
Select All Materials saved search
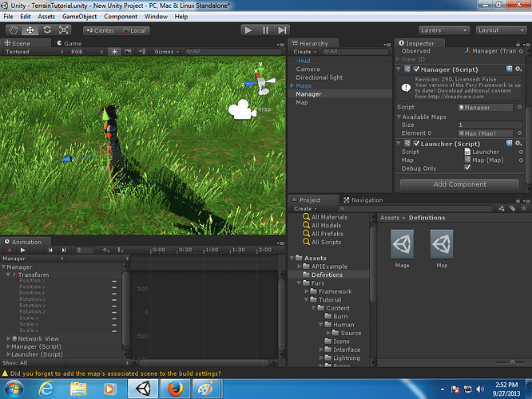[325, 217]
